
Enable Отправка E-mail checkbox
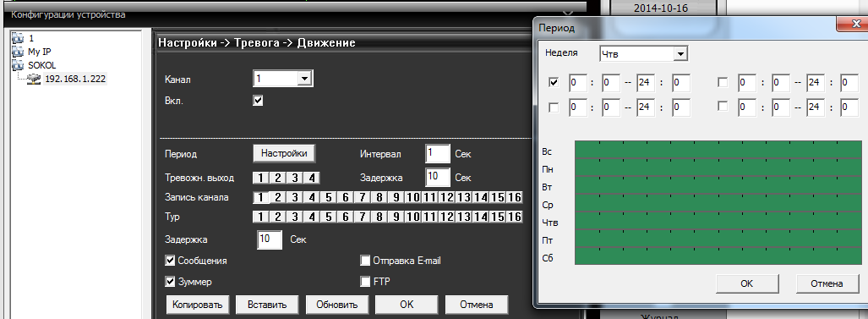[365, 261]
